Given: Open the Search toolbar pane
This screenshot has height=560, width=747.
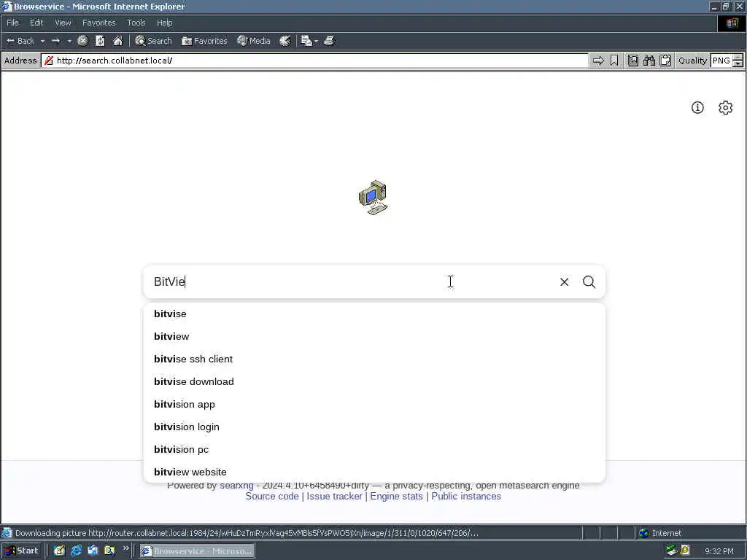Looking at the screenshot, I should coord(153,41).
